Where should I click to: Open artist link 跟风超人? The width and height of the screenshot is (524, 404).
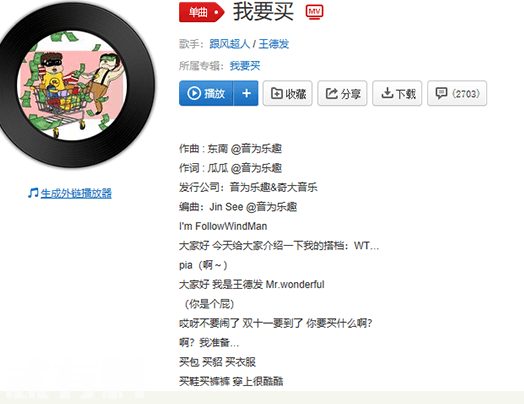[x=230, y=44]
